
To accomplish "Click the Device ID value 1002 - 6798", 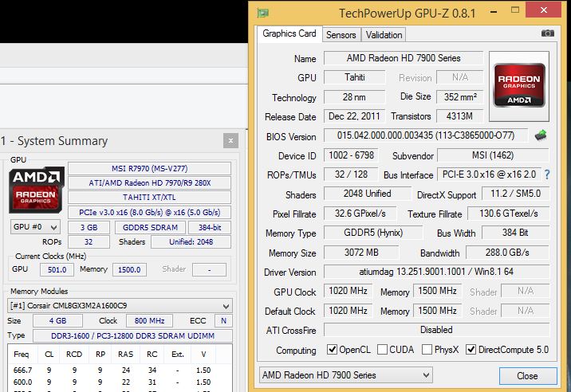I will tap(352, 155).
